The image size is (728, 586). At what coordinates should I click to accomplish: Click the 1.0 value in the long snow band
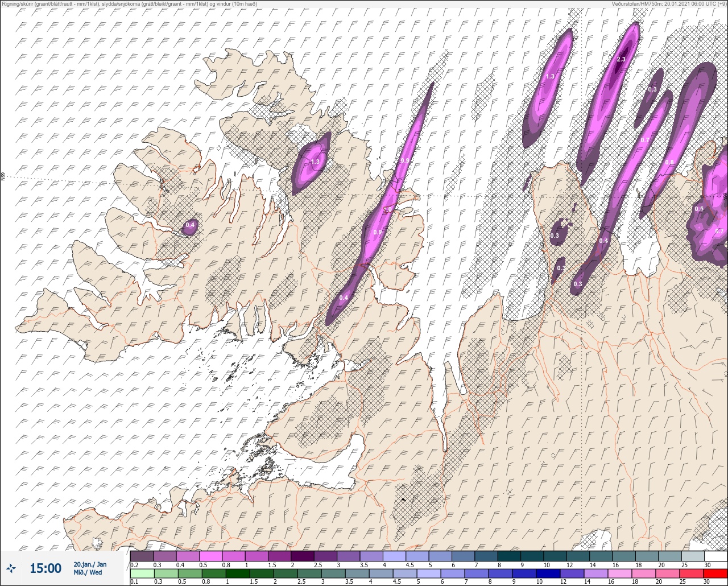(387, 210)
